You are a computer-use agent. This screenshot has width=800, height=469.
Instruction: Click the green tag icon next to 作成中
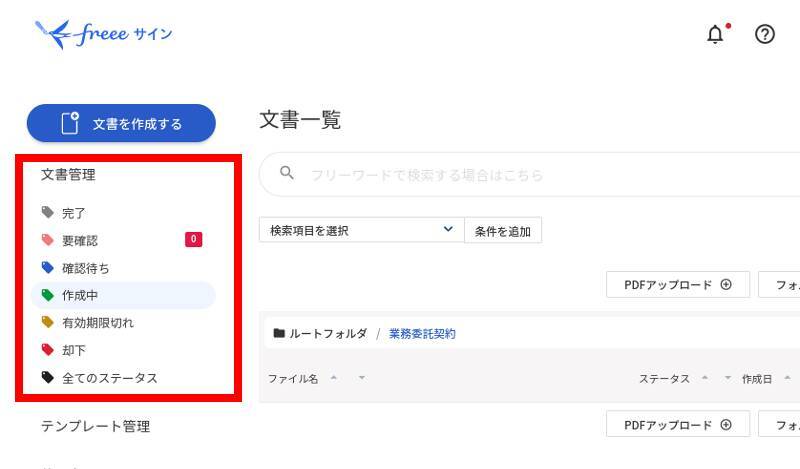click(47, 295)
